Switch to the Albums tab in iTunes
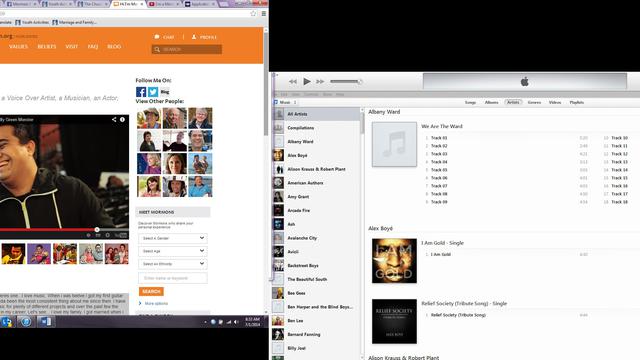 point(491,102)
